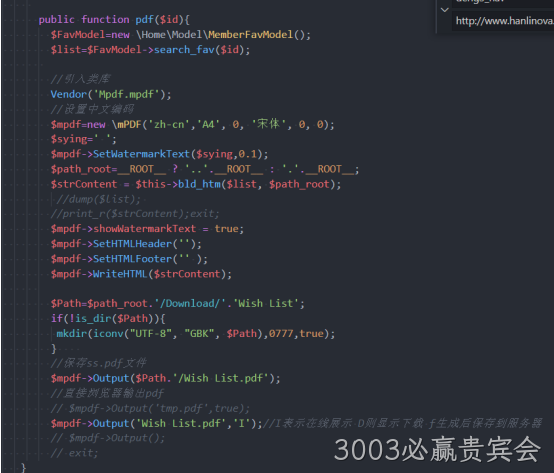Click the 'if(!is_dir($Path)){' line
The width and height of the screenshot is (554, 473).
coord(108,319)
